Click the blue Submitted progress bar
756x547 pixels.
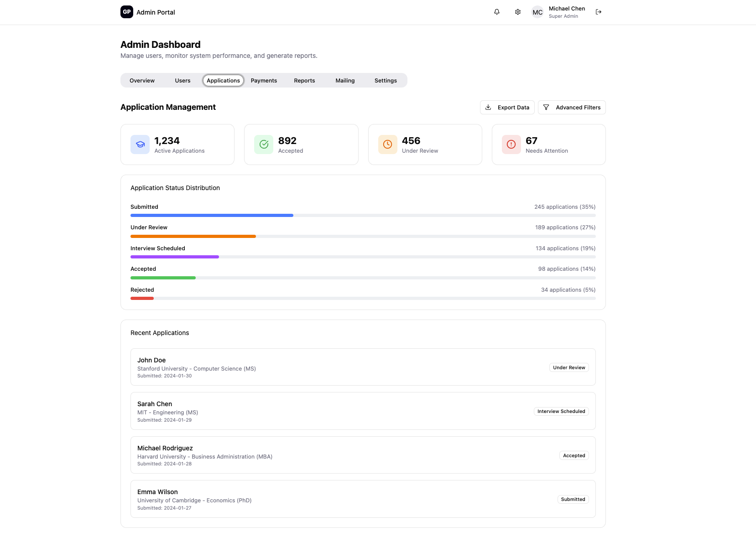click(212, 216)
